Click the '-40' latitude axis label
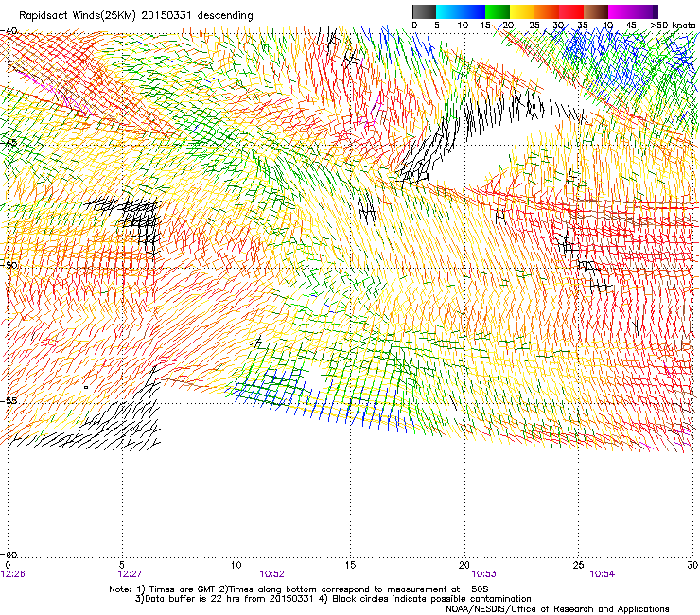The width and height of the screenshot is (700, 615). (x=9, y=31)
